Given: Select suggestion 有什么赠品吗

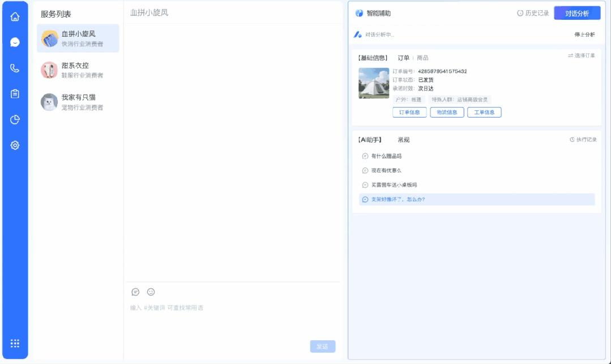Looking at the screenshot, I should [386, 156].
